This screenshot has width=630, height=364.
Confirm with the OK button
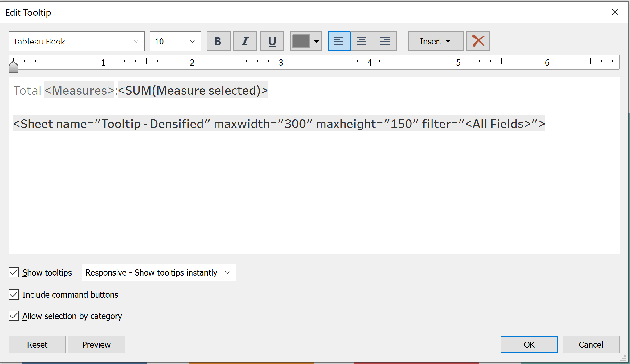coord(529,344)
